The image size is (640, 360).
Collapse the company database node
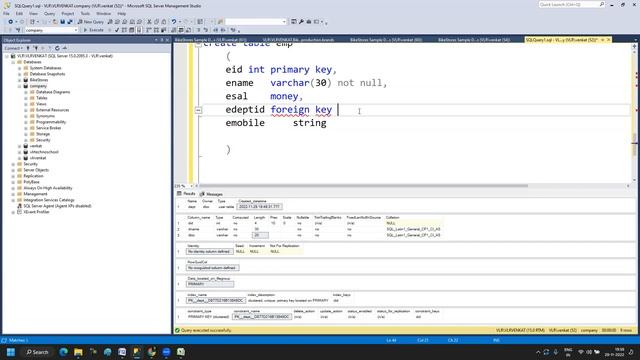(20, 86)
